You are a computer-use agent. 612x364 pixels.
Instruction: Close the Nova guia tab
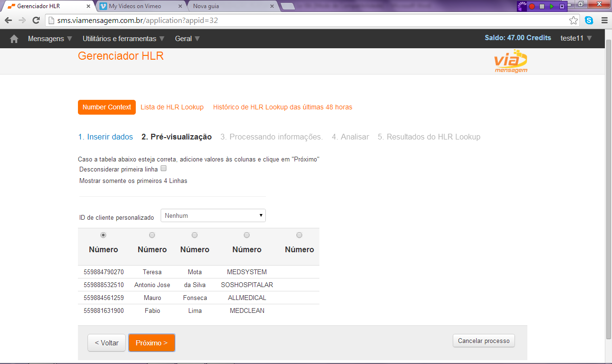click(x=272, y=6)
